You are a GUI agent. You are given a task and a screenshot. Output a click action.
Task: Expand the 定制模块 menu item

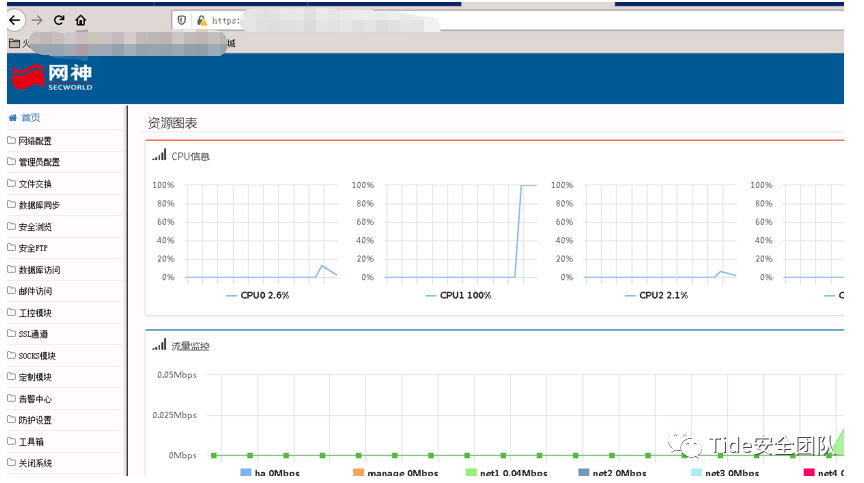(35, 377)
